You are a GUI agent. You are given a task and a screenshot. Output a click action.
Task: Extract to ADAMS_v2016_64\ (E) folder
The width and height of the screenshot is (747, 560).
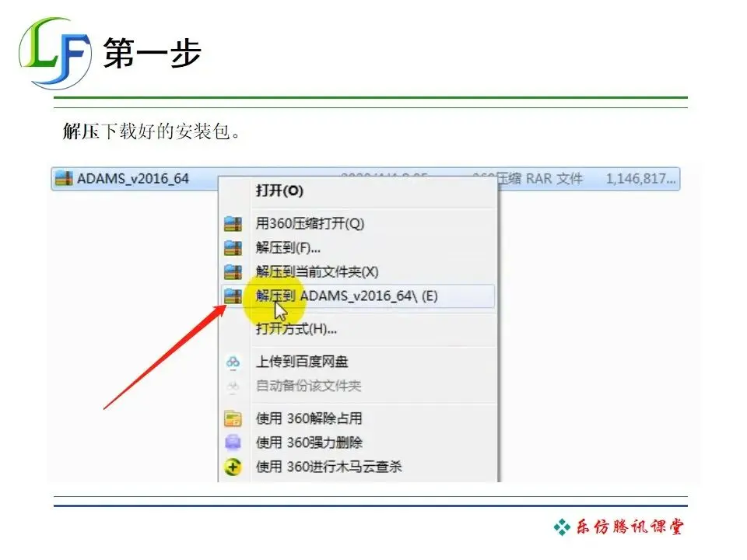click(x=358, y=296)
